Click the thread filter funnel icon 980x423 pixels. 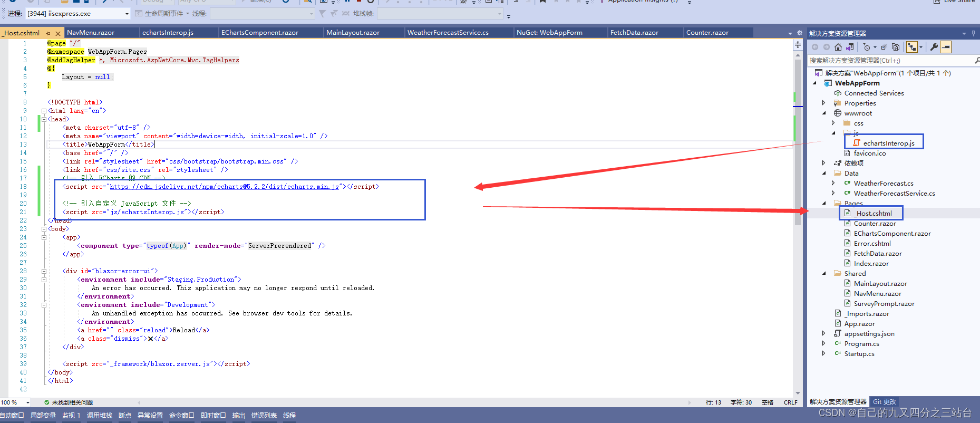tap(322, 13)
